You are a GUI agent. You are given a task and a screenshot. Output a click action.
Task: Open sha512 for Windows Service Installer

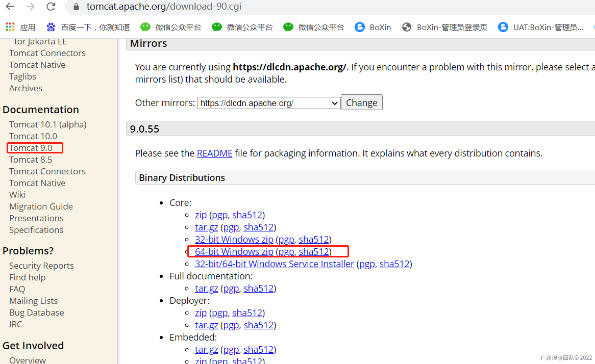pos(394,264)
